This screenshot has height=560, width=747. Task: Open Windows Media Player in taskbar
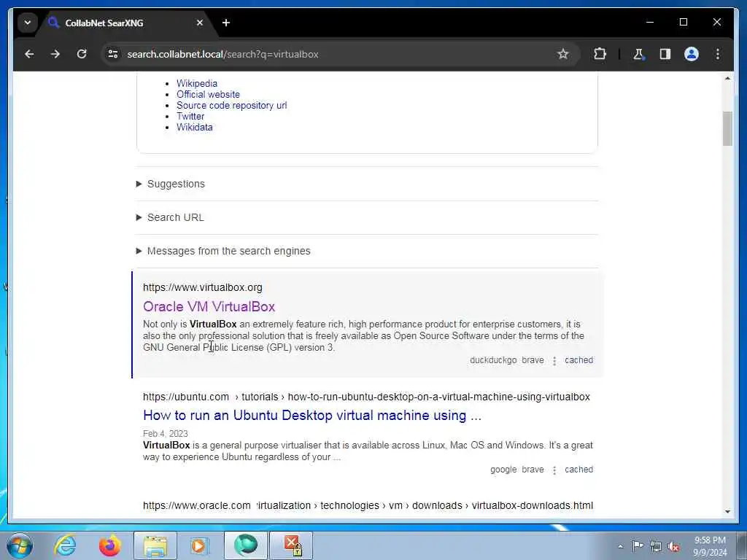click(x=199, y=545)
